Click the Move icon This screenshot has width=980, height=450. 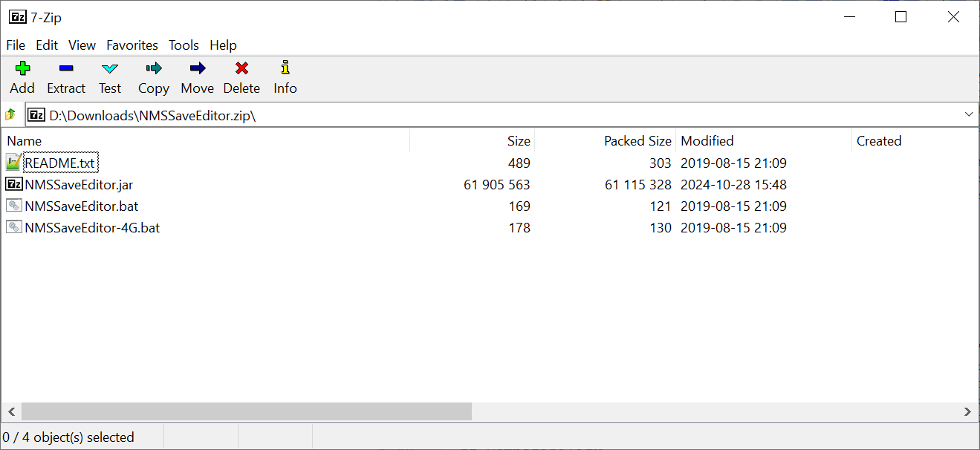pos(196,68)
